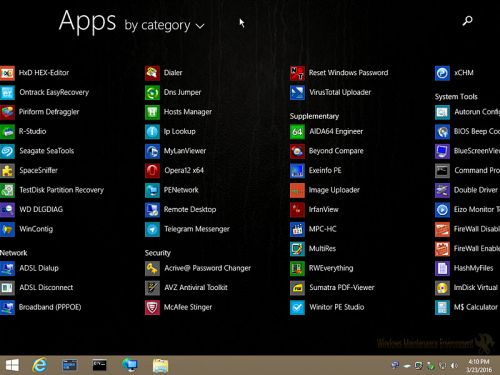Launch Remote Desktop icon
This screenshot has width=500, height=375.
[x=152, y=210]
